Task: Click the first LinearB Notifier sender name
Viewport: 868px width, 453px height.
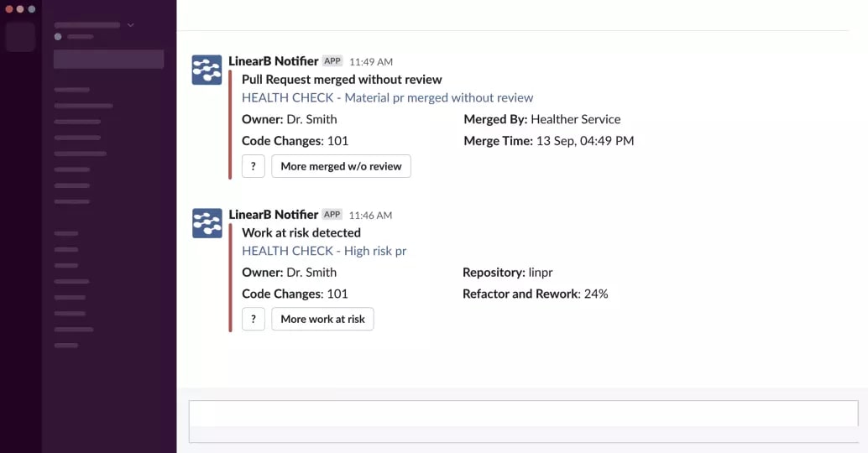Action: pos(274,61)
